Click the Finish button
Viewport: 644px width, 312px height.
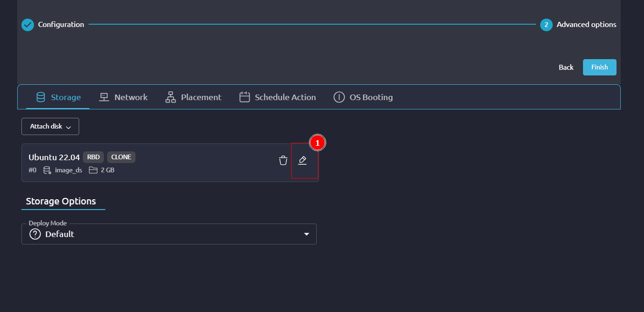[x=599, y=67]
